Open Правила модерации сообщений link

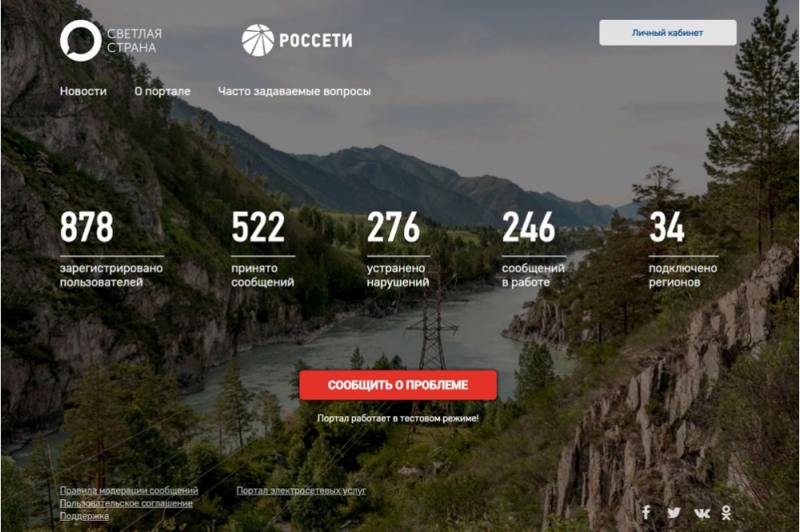click(129, 490)
